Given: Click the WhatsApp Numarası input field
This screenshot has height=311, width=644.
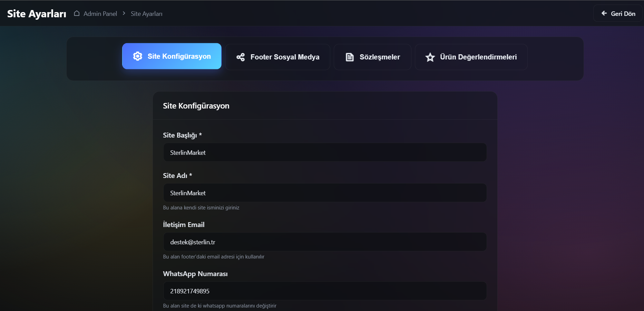Looking at the screenshot, I should point(325,291).
